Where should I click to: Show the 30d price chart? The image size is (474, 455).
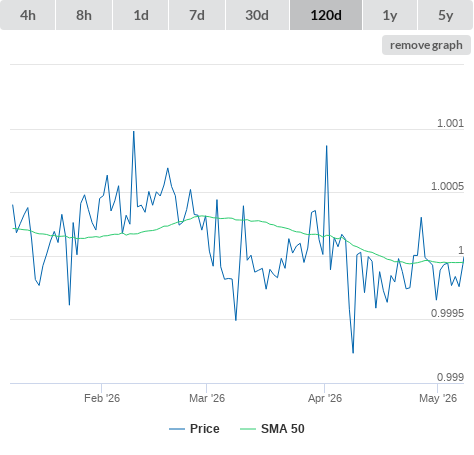tap(257, 15)
